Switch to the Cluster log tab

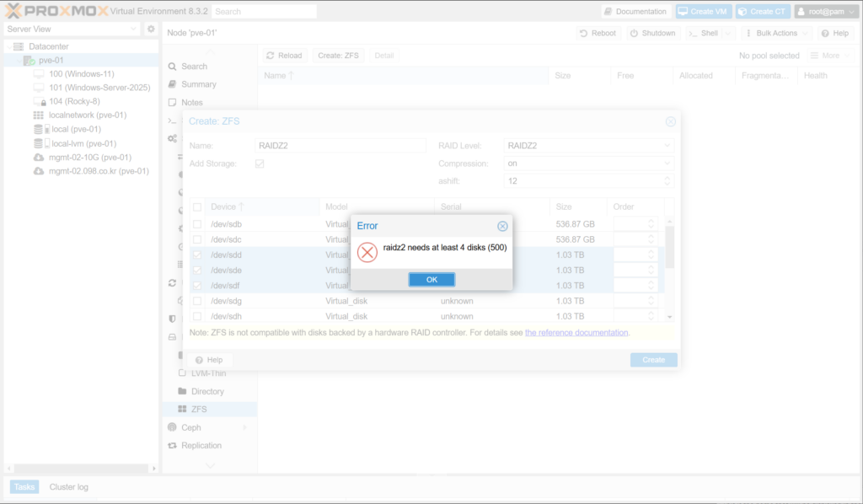pos(68,487)
